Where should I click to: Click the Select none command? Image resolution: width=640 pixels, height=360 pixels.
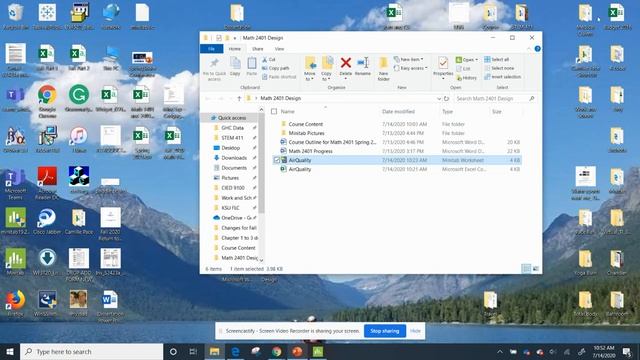499,68
